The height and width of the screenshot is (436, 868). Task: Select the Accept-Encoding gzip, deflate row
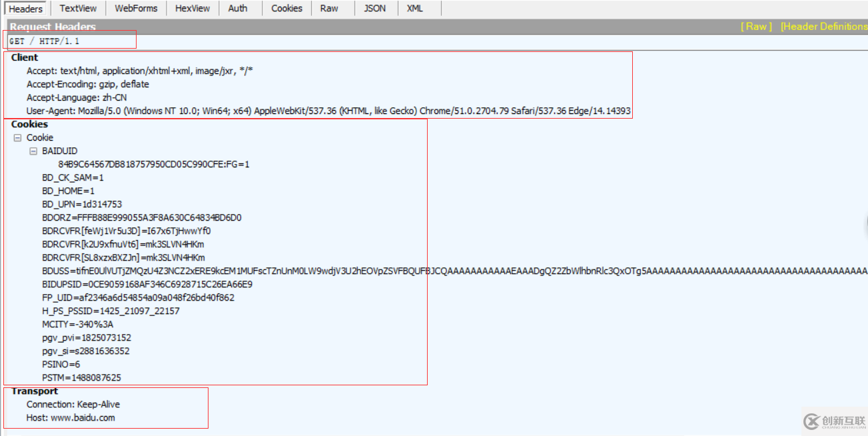pyautogui.click(x=88, y=84)
